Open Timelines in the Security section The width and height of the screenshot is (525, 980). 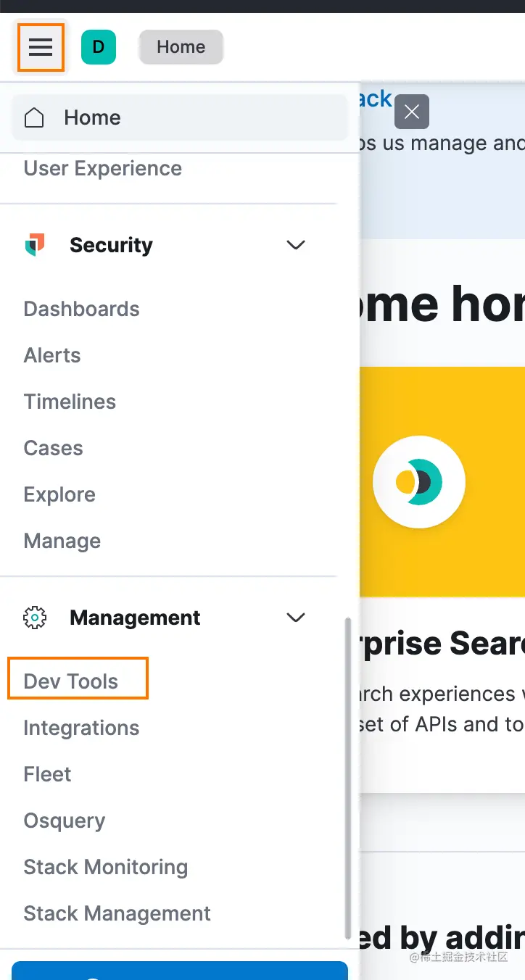click(70, 402)
